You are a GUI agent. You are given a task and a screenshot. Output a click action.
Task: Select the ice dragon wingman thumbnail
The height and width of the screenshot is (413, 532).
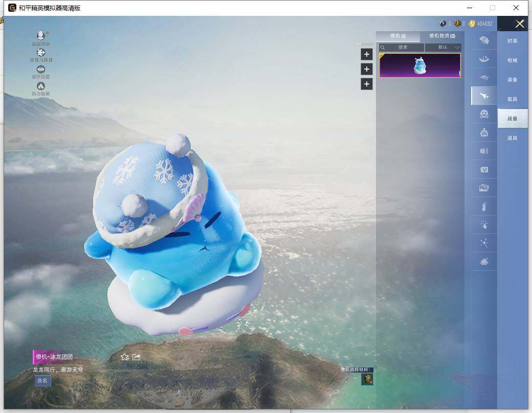[419, 66]
